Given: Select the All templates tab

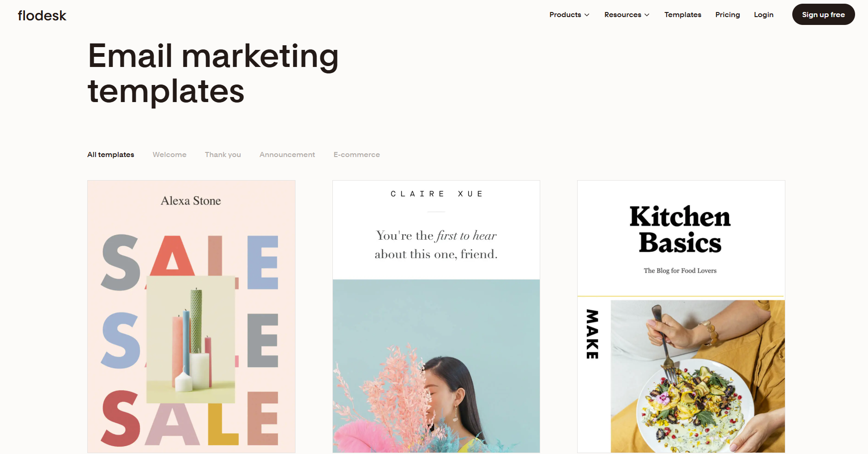Looking at the screenshot, I should click(111, 155).
